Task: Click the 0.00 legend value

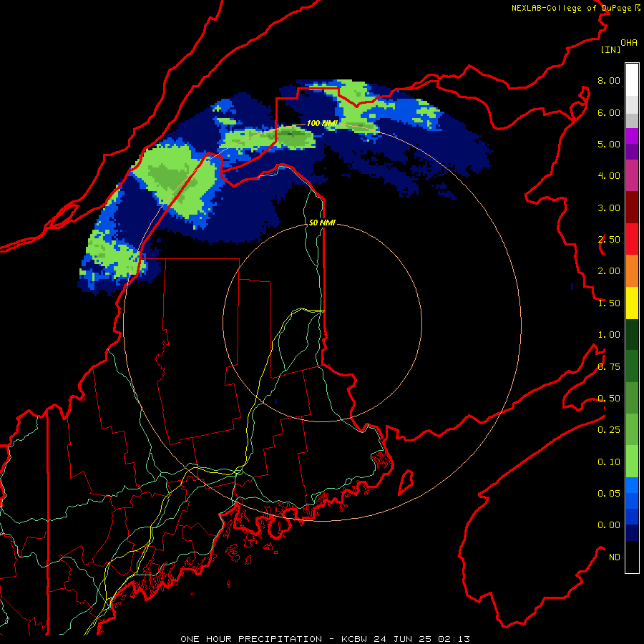Action: pyautogui.click(x=609, y=525)
